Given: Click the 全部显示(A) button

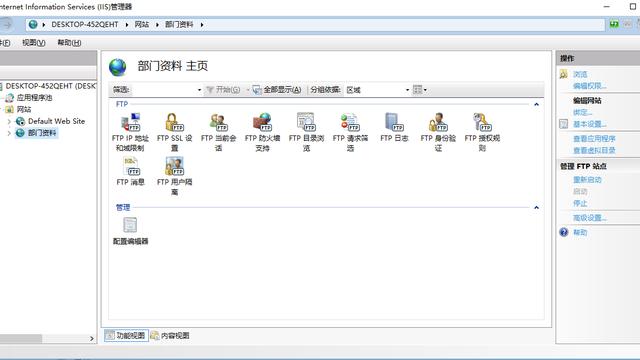Looking at the screenshot, I should (x=277, y=90).
